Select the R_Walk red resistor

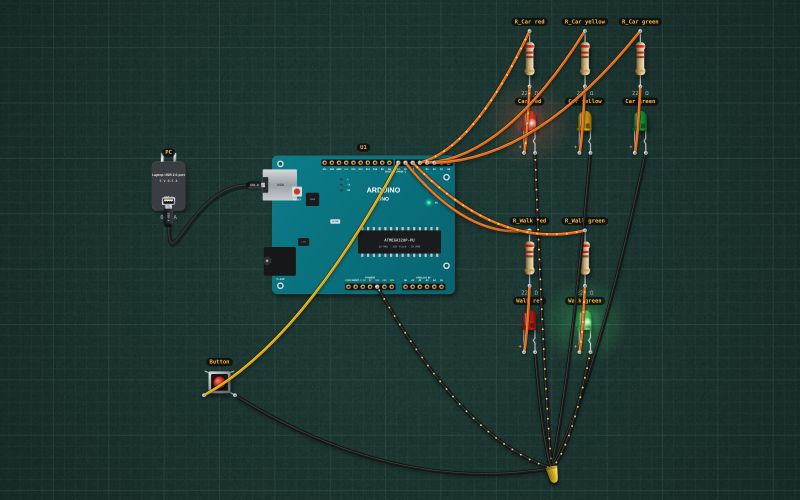[530, 258]
